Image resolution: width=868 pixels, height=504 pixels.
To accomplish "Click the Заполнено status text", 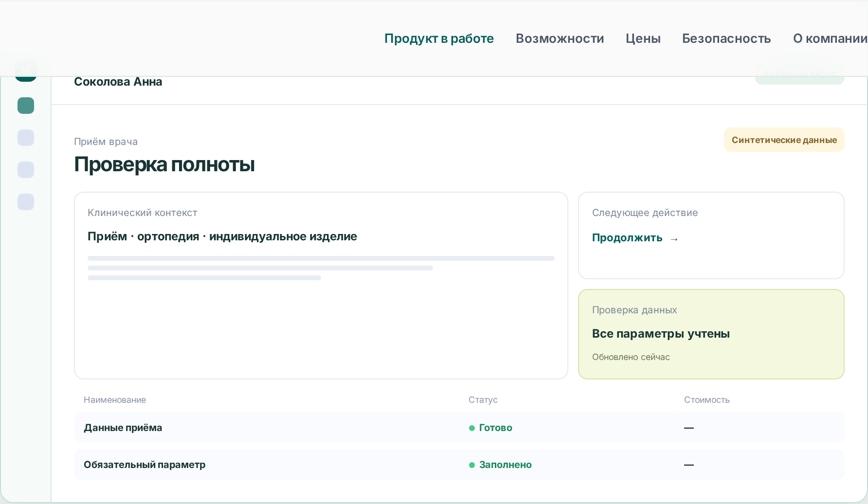I will 505,465.
